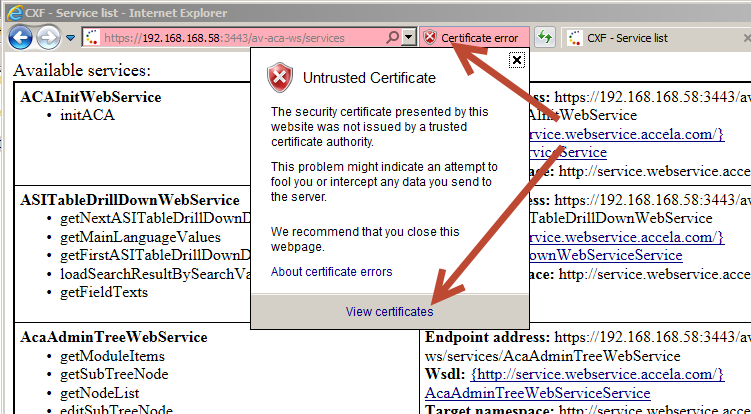
Task: Open the recent pages dropdown arrow
Action: 71,38
